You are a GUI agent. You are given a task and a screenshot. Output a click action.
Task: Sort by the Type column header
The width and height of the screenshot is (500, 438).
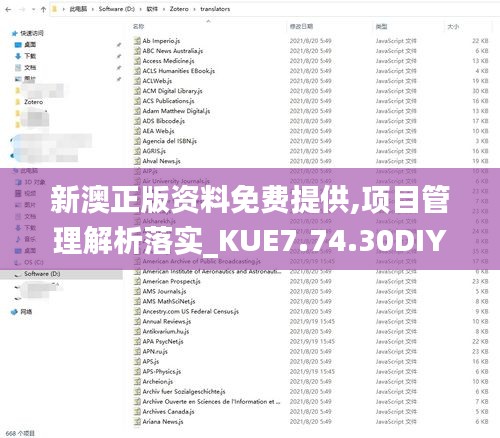pyautogui.click(x=381, y=26)
